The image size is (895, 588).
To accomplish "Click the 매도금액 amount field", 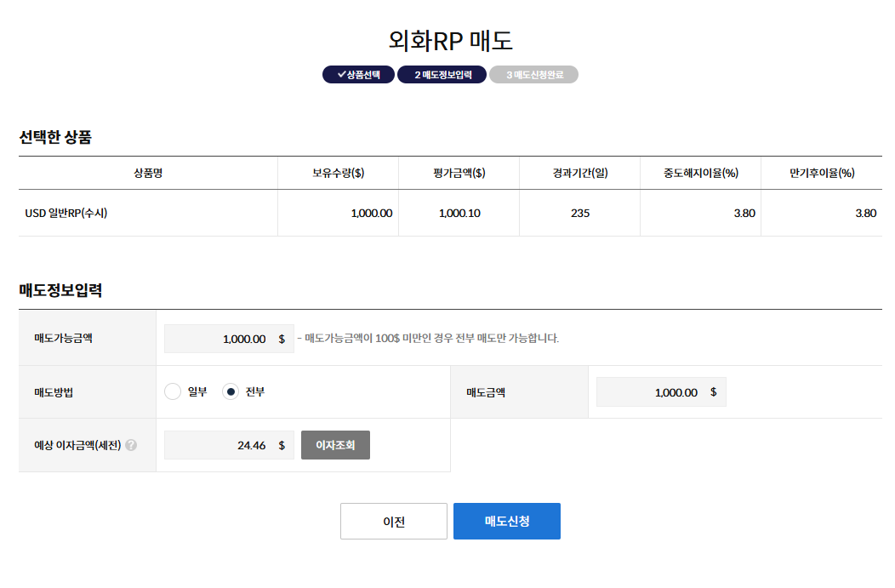I will pyautogui.click(x=661, y=391).
